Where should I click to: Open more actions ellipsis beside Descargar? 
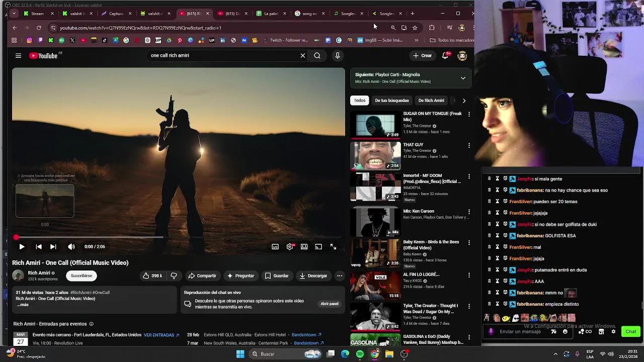340,276
